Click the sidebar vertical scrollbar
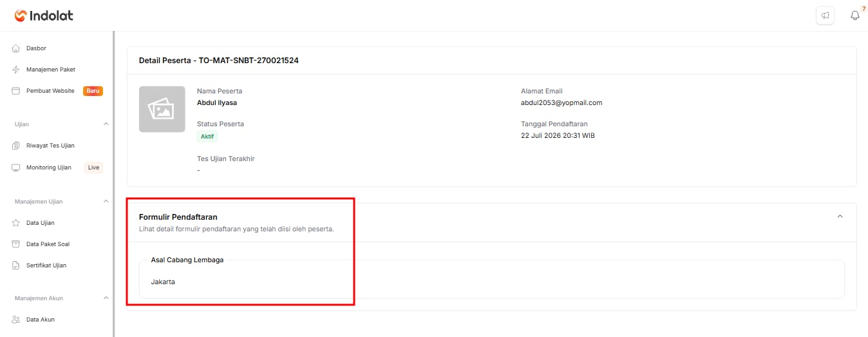 point(113,184)
